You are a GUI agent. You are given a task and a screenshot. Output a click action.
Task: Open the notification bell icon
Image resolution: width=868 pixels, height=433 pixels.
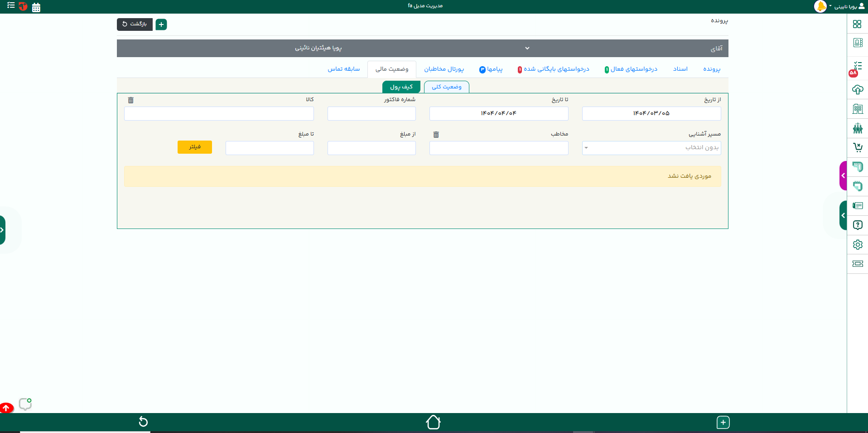(x=820, y=6)
